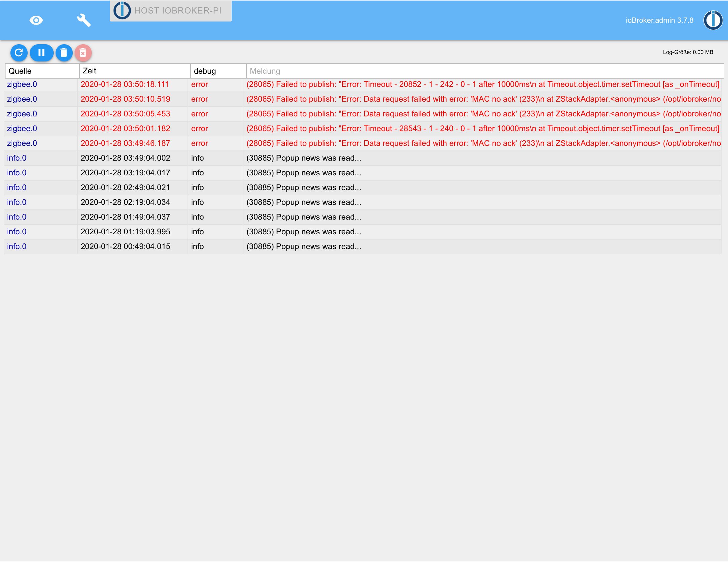Select the HOST IOBROKER-PI tab

pyautogui.click(x=178, y=11)
